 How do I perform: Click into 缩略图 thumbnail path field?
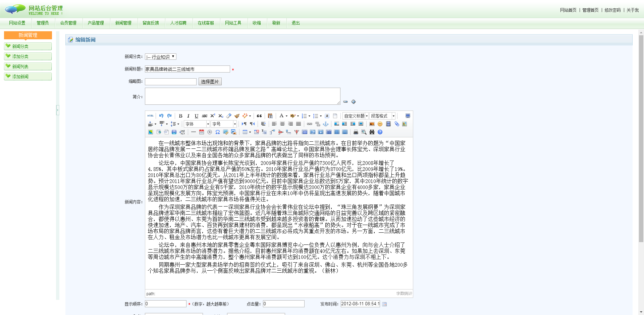(x=171, y=82)
